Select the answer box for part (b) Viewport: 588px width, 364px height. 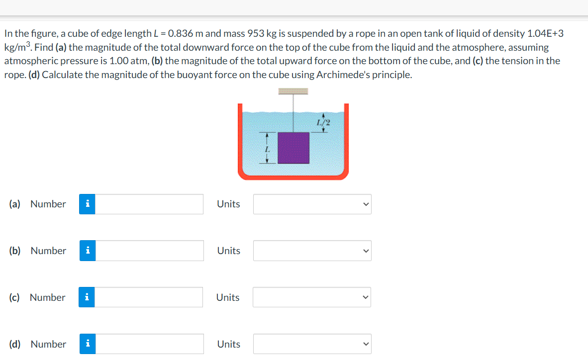tap(148, 251)
